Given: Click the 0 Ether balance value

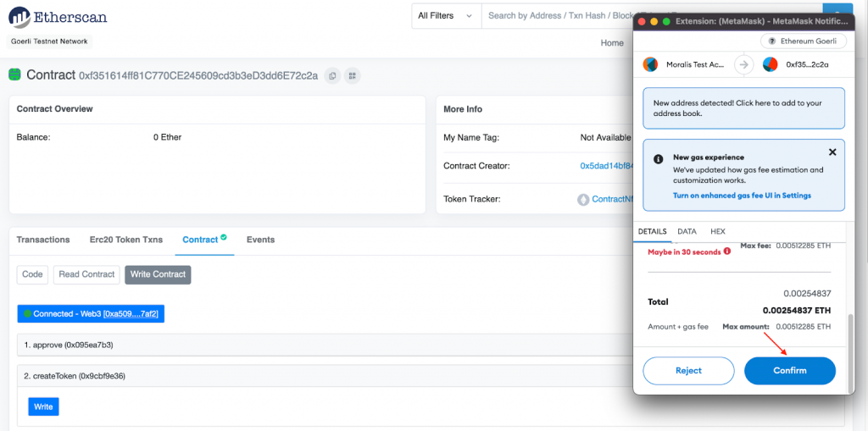Looking at the screenshot, I should click(x=167, y=137).
